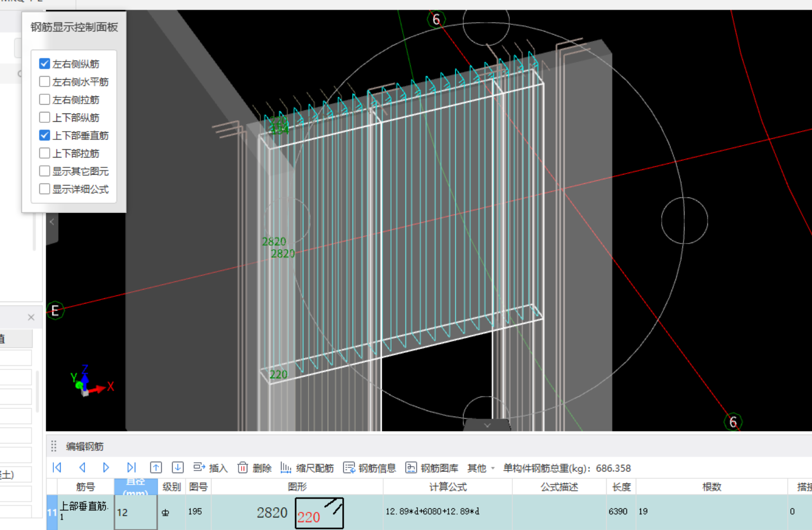Image resolution: width=812 pixels, height=530 pixels.
Task: Click the 公式描述 column header
Action: [559, 487]
